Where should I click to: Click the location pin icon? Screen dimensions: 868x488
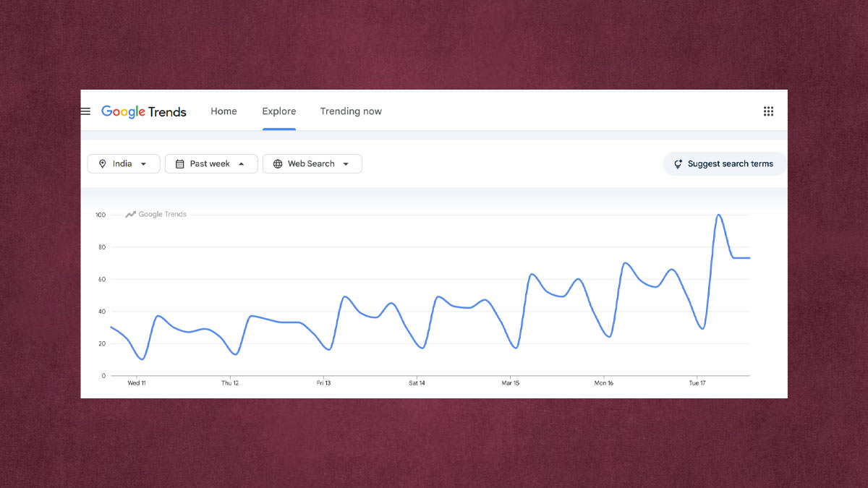[x=103, y=164]
